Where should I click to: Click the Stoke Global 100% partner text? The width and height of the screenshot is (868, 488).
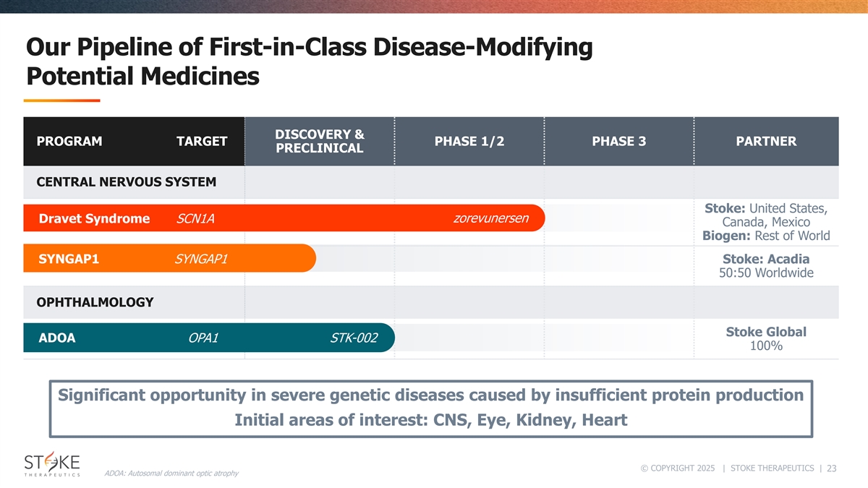coord(766,338)
